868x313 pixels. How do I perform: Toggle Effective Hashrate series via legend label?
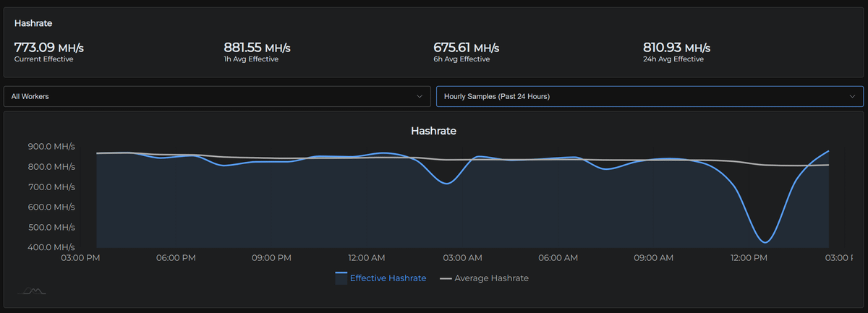click(388, 278)
